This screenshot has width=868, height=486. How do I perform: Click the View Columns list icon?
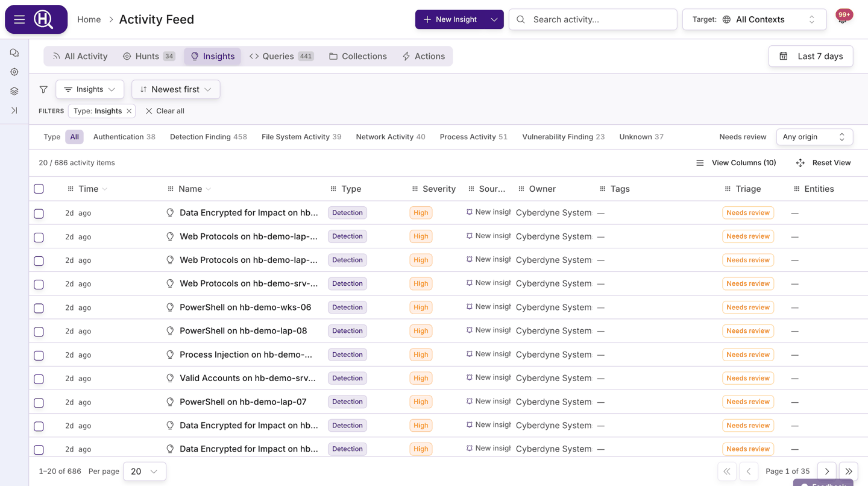coord(700,163)
